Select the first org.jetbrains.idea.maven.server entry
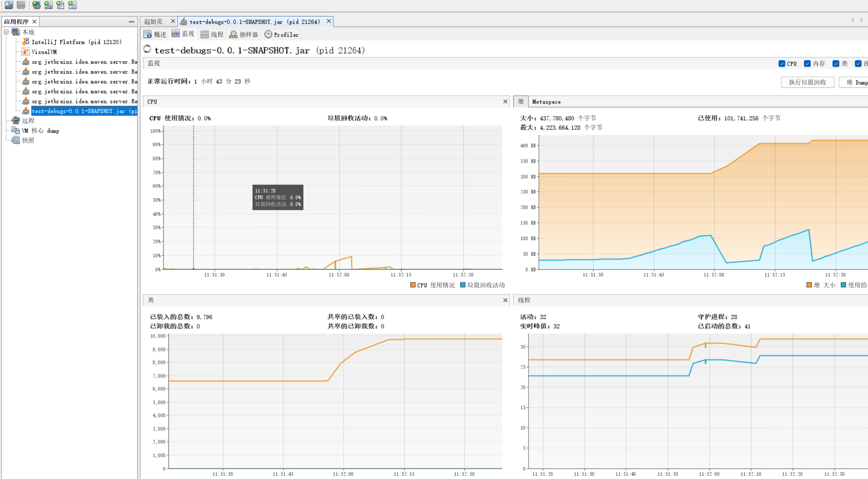 tap(84, 62)
